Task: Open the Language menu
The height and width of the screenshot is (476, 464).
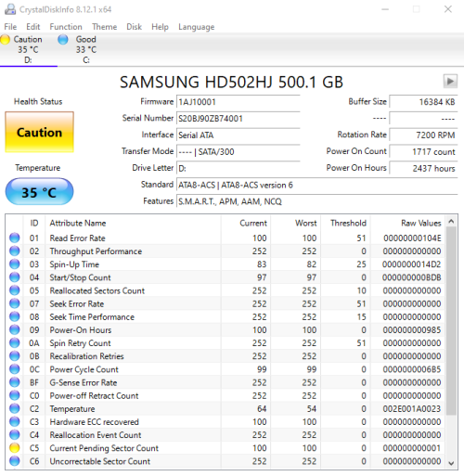Action: click(x=197, y=27)
